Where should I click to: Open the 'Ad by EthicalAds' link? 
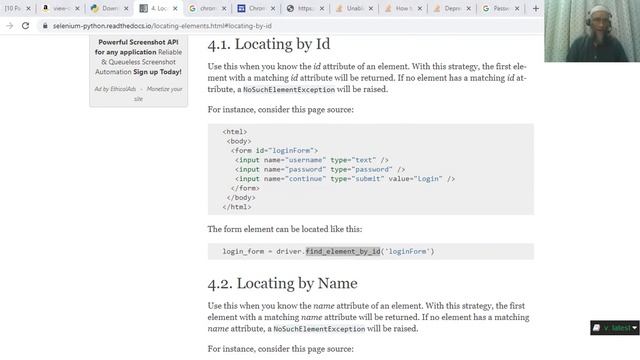click(115, 89)
